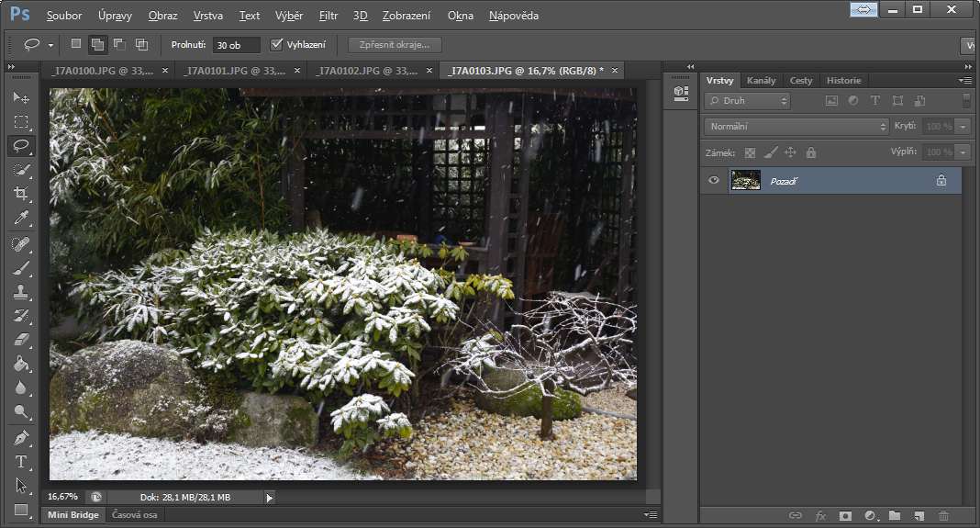Activate the Move tool
Image resolution: width=980 pixels, height=528 pixels.
[21, 97]
